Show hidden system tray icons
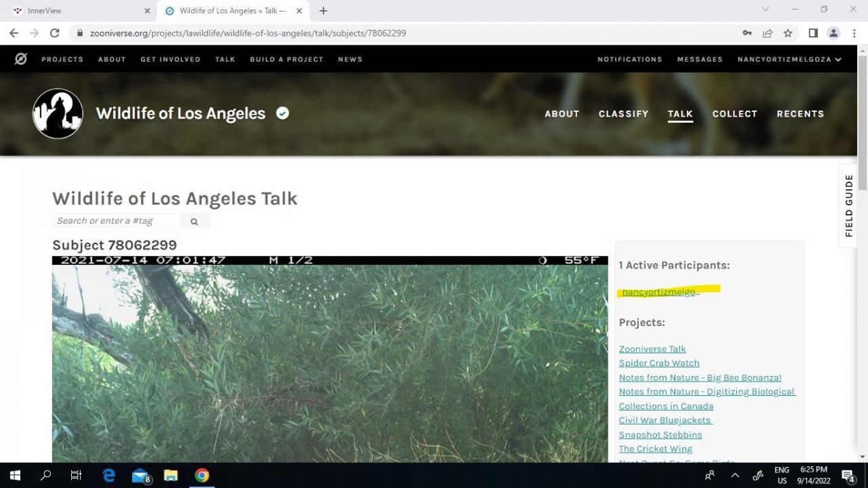 [734, 475]
